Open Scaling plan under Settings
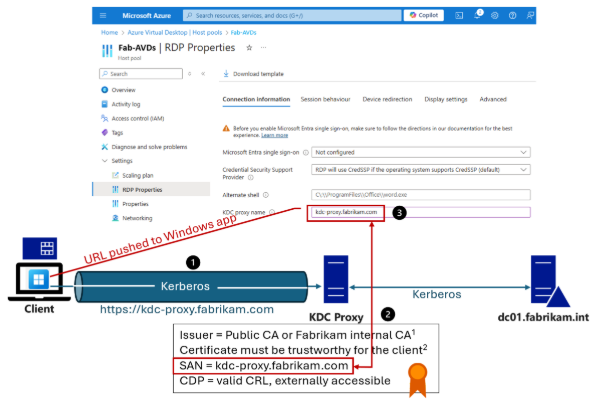Viewport: 602px width, 406px height. pos(137,175)
